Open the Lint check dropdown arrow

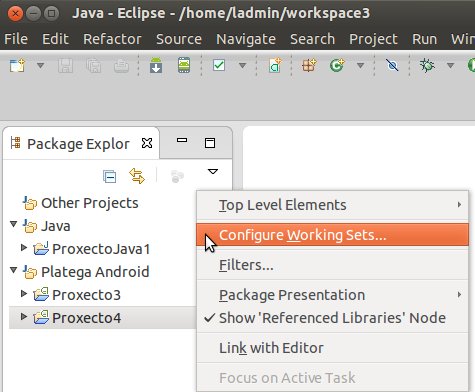pos(242,65)
